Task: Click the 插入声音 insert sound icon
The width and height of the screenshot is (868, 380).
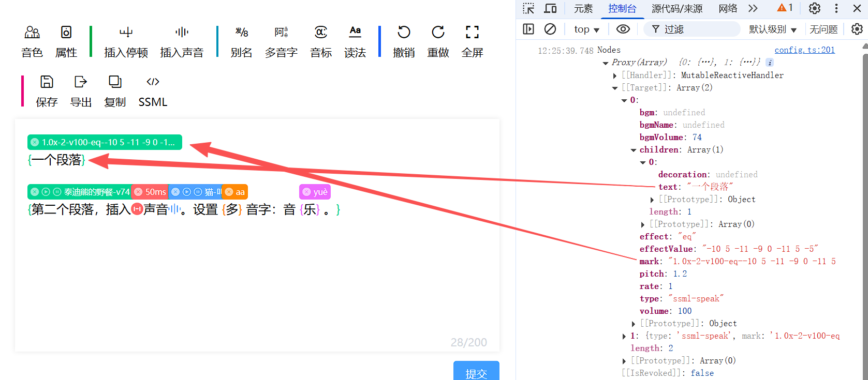Action: (x=182, y=33)
